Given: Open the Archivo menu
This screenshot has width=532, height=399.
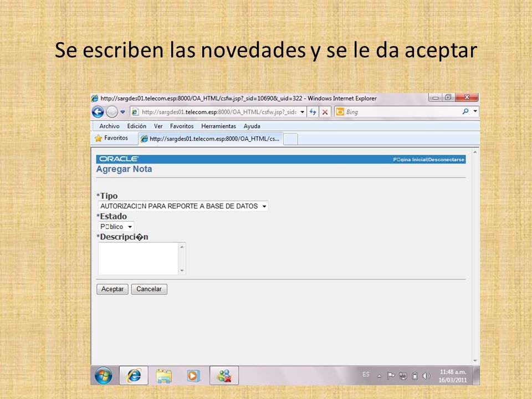Looking at the screenshot, I should pyautogui.click(x=109, y=126).
